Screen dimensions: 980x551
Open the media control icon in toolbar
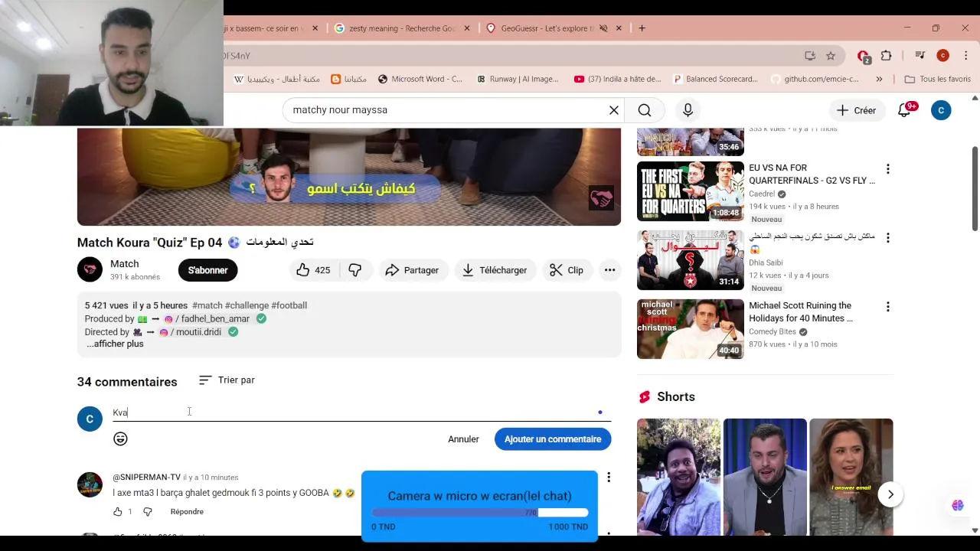point(920,56)
